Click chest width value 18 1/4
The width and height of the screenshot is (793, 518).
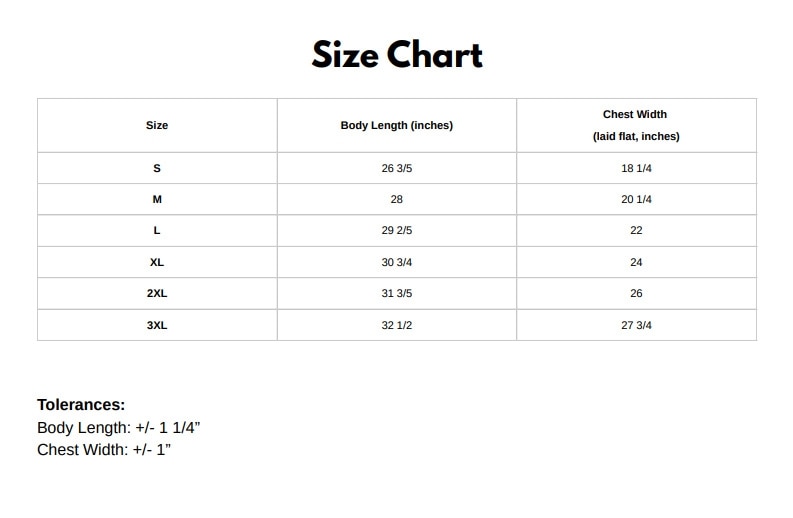click(636, 168)
